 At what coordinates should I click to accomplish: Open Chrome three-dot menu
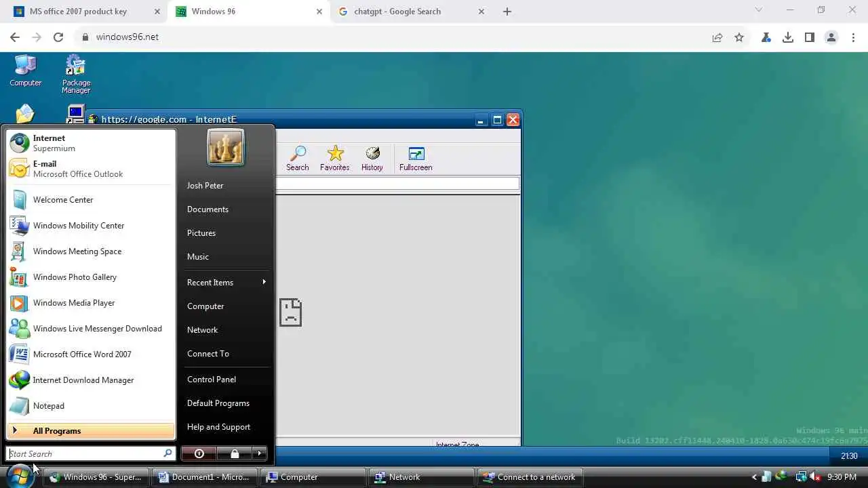pos(853,37)
